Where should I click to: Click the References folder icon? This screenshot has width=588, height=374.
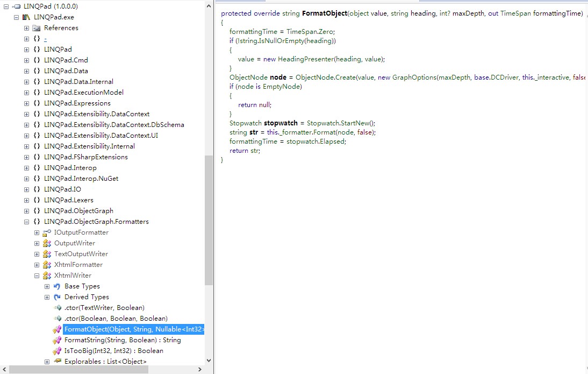coord(37,28)
